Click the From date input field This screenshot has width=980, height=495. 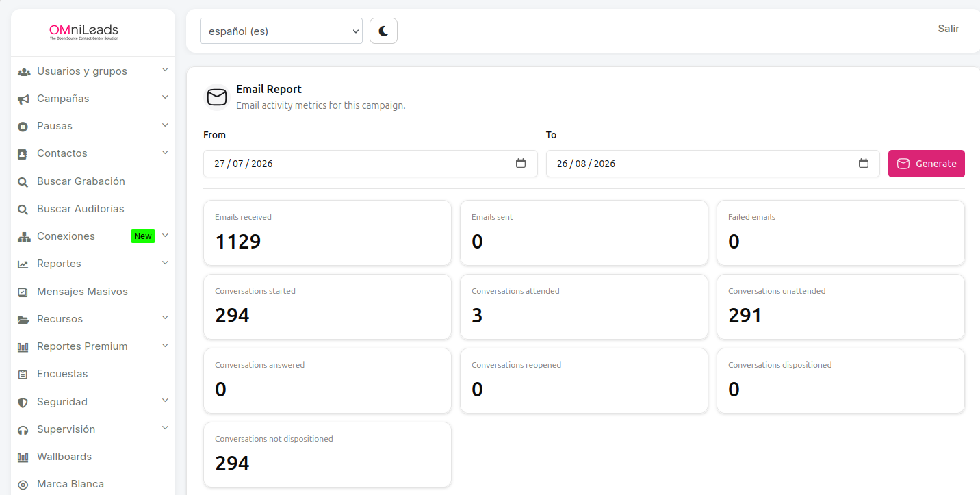click(x=370, y=164)
